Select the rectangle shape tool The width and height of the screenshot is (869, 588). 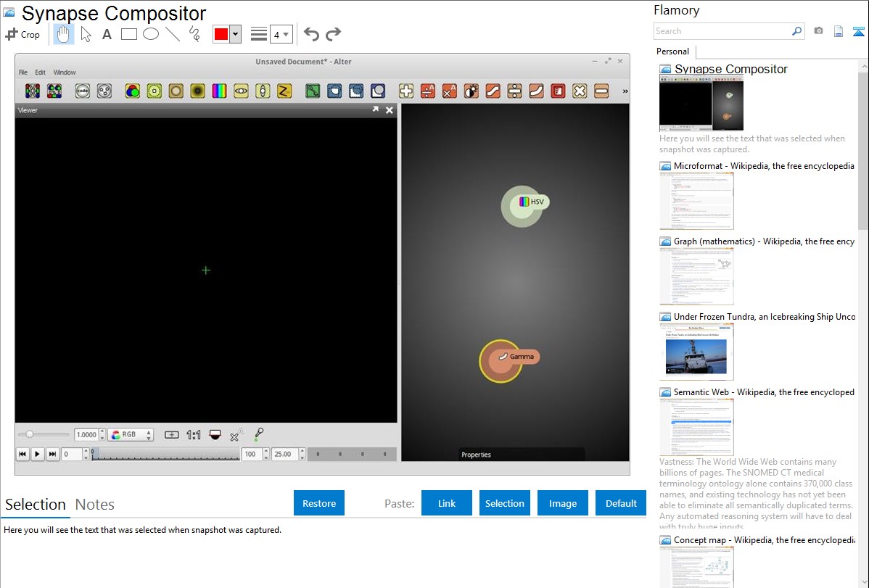pos(128,34)
